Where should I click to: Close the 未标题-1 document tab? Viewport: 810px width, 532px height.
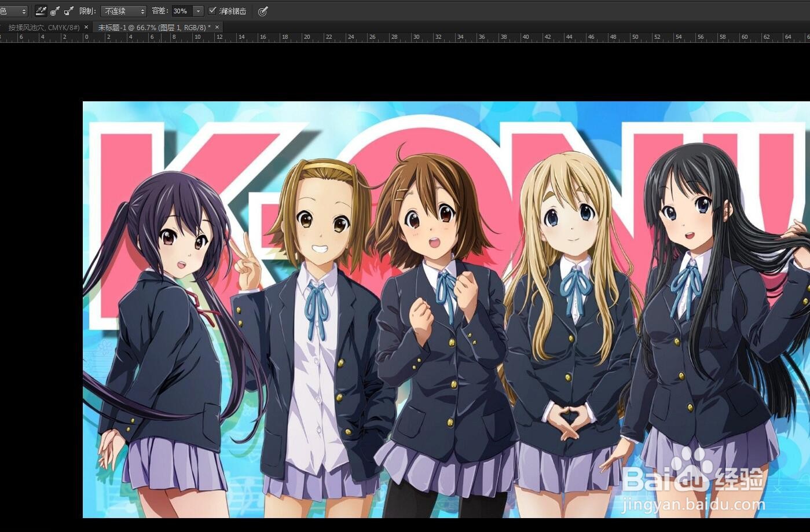pyautogui.click(x=217, y=27)
